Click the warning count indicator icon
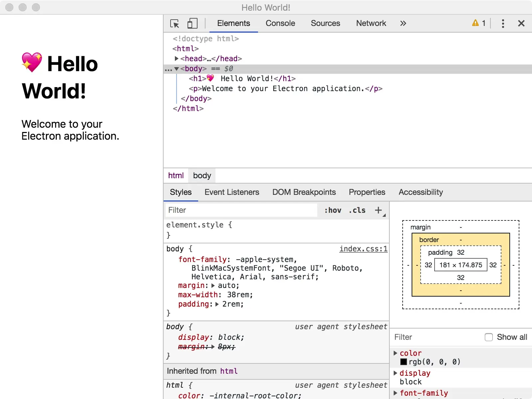The height and width of the screenshot is (399, 532). pos(475,23)
